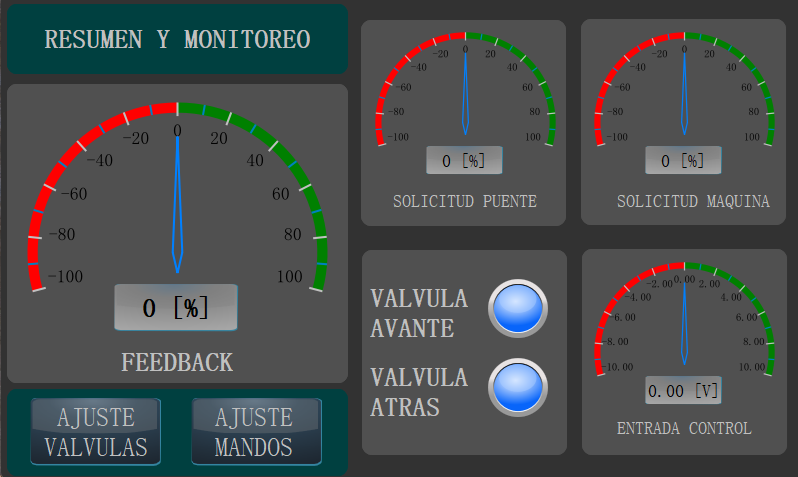
Task: Click the AJUSTE VALVULAS button
Action: [x=96, y=432]
